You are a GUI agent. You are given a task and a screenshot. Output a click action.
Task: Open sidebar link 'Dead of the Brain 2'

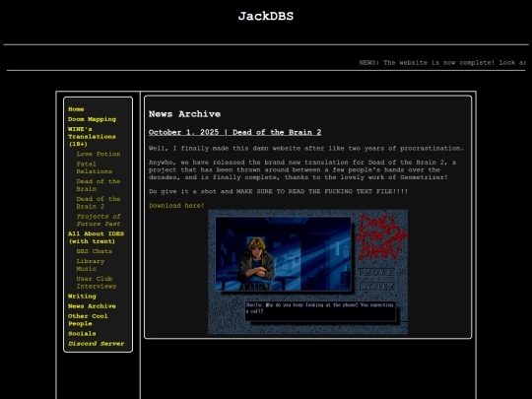tap(99, 203)
